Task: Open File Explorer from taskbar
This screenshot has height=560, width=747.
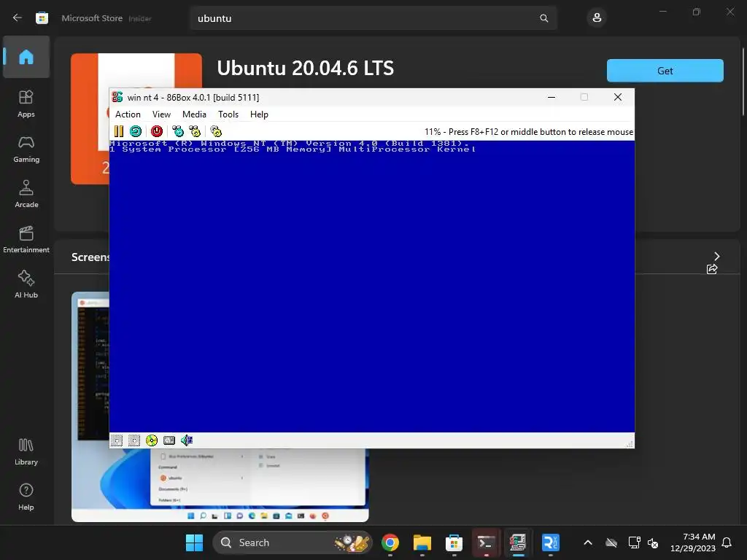Action: point(422,542)
